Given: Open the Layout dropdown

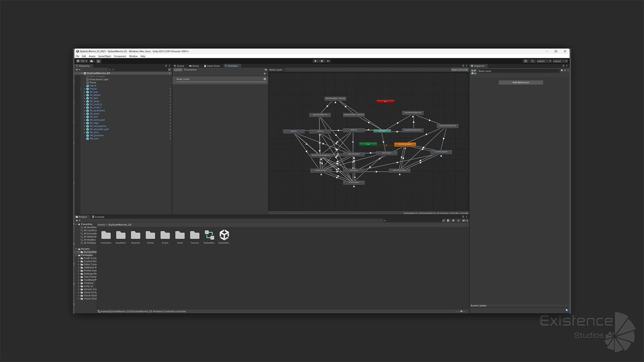Looking at the screenshot, I should [x=560, y=61].
